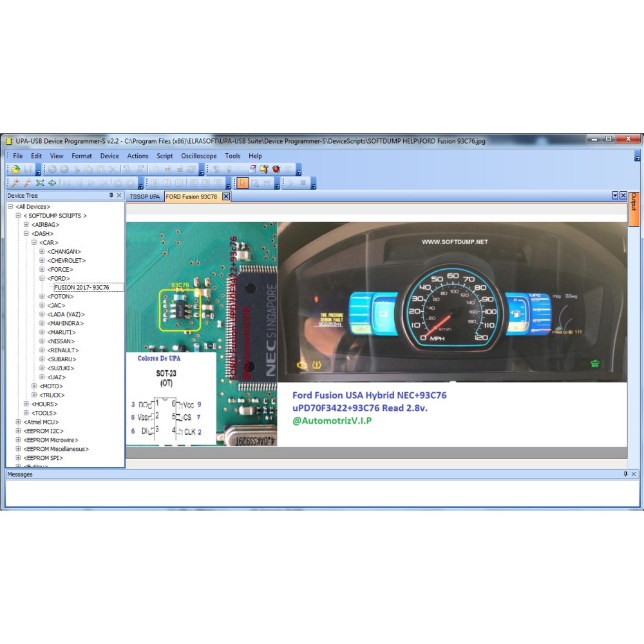Screen dimensions: 644x644
Task: Click the Ford Fusion dashboard picture
Action: pos(452,302)
